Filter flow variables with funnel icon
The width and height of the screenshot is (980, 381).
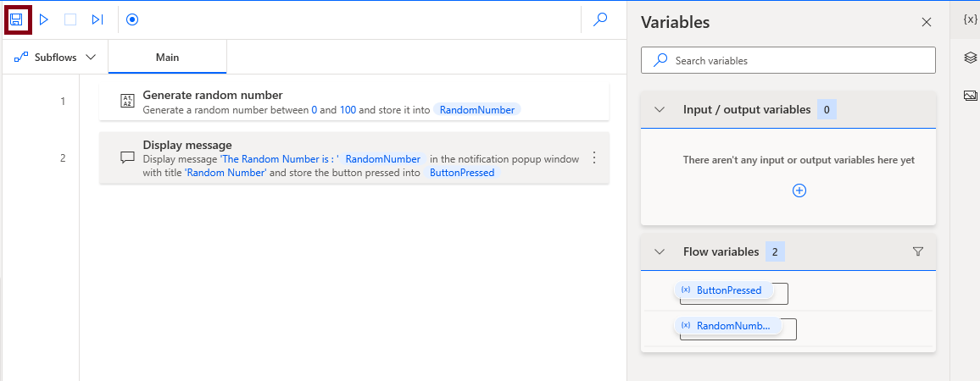point(918,251)
